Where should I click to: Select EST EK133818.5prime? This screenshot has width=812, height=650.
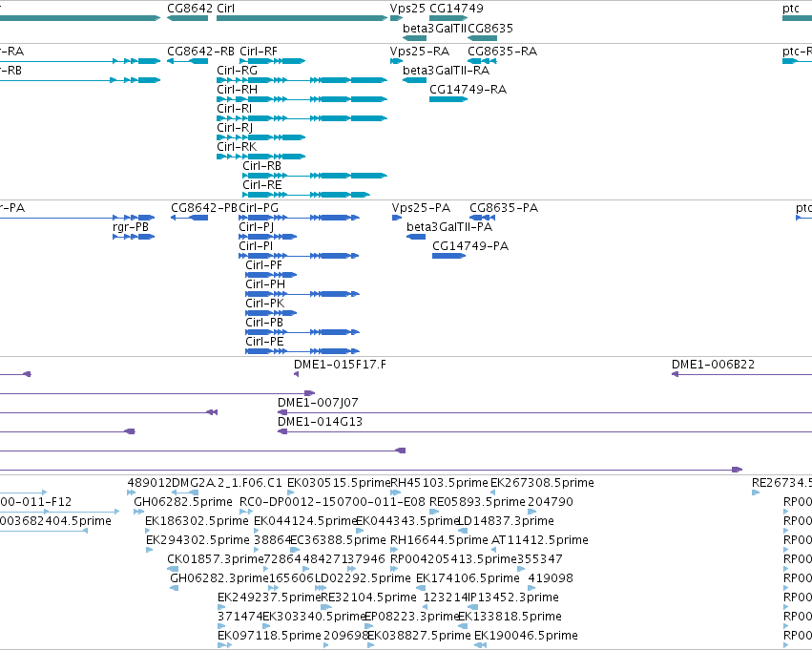coord(462,627)
